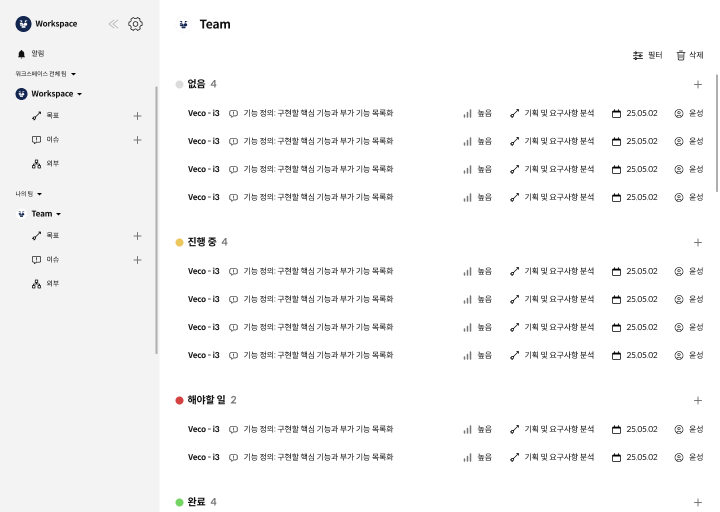Viewport: 720px width, 512px height.
Task: Open settings via the gear icon
Action: [x=135, y=24]
